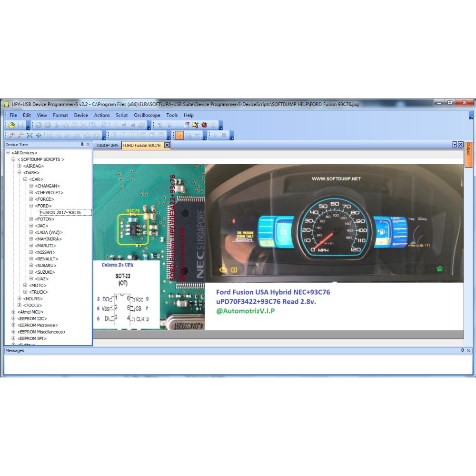Collapse the <DASH> tree node
476x476 pixels.
click(x=20, y=173)
